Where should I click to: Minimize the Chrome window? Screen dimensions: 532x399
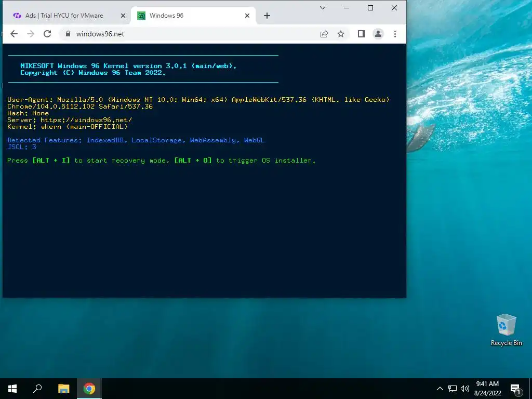pyautogui.click(x=347, y=8)
